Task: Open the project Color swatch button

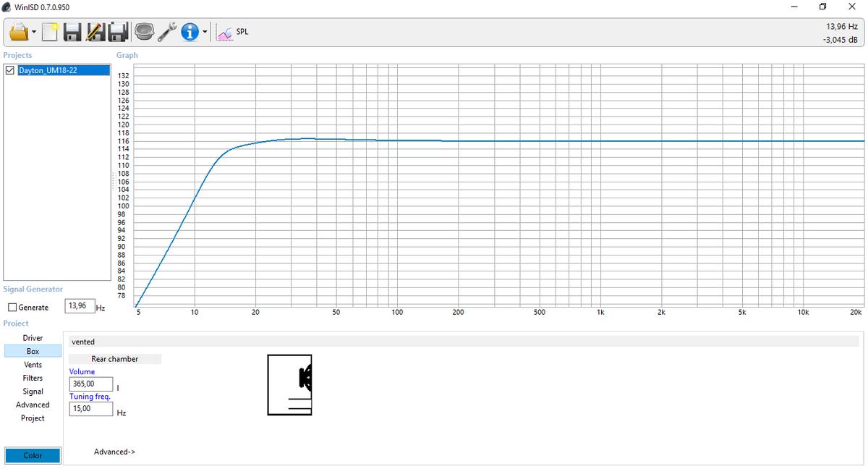Action: click(33, 455)
